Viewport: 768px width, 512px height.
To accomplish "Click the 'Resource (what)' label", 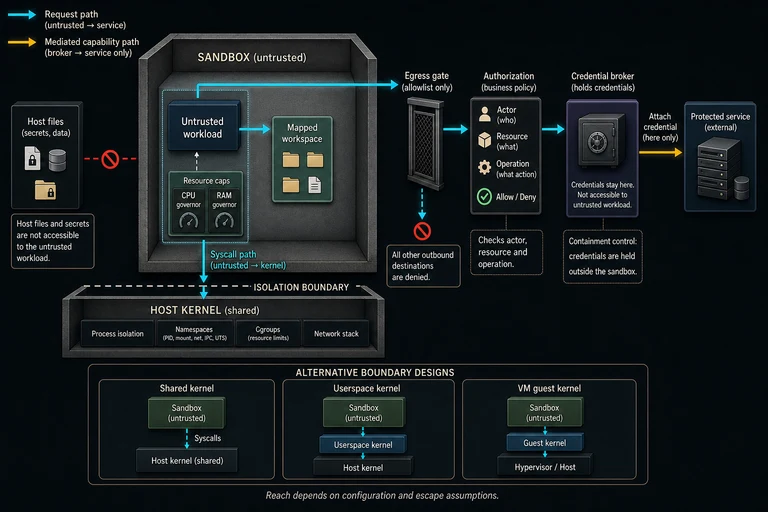I will (x=512, y=141).
